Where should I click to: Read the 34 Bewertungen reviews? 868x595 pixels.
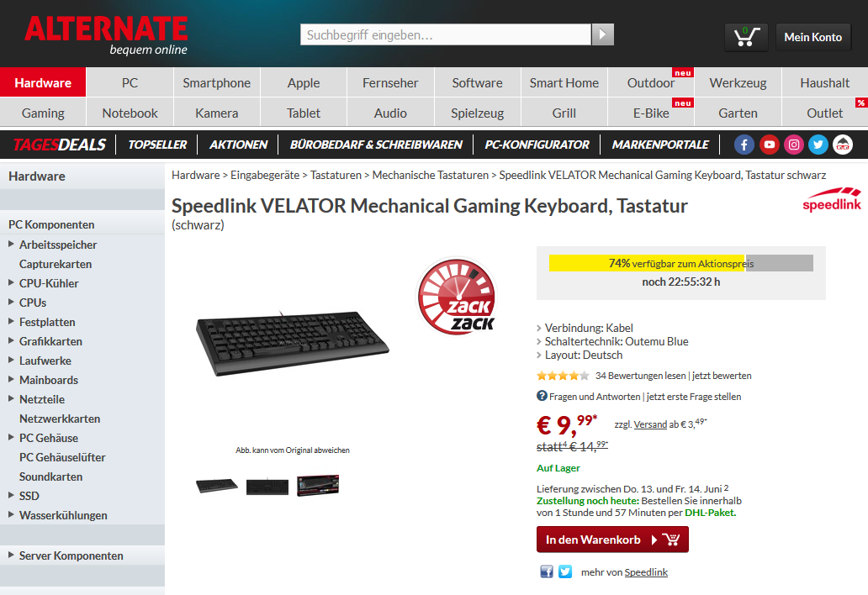point(640,376)
